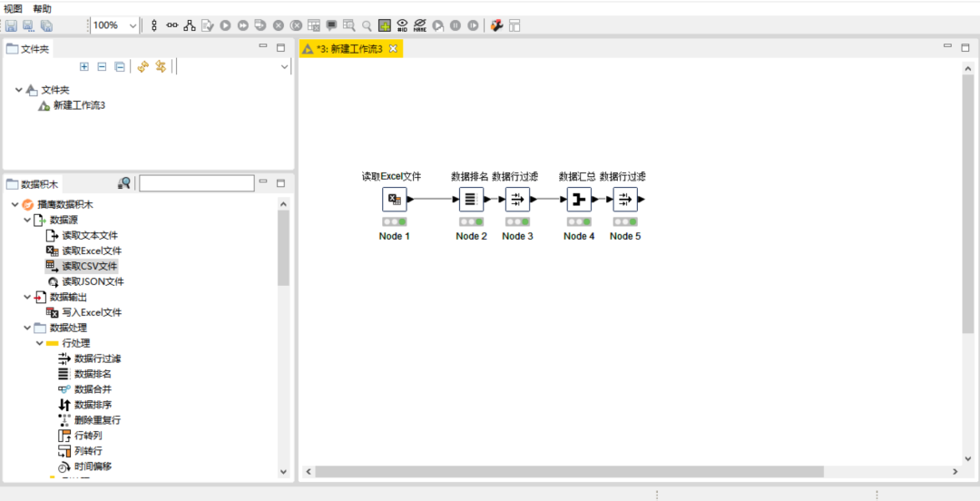Align selected nodes horizontally
This screenshot has height=501, width=980.
click(x=171, y=25)
